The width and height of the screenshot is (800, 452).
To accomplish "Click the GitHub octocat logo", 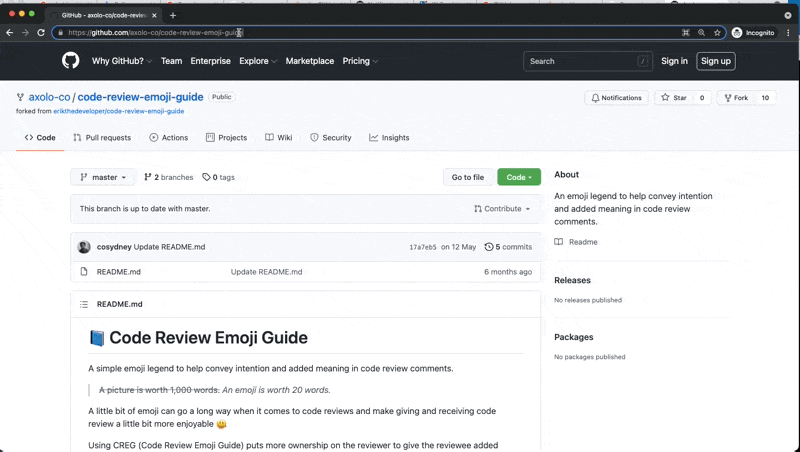I will click(x=70, y=61).
